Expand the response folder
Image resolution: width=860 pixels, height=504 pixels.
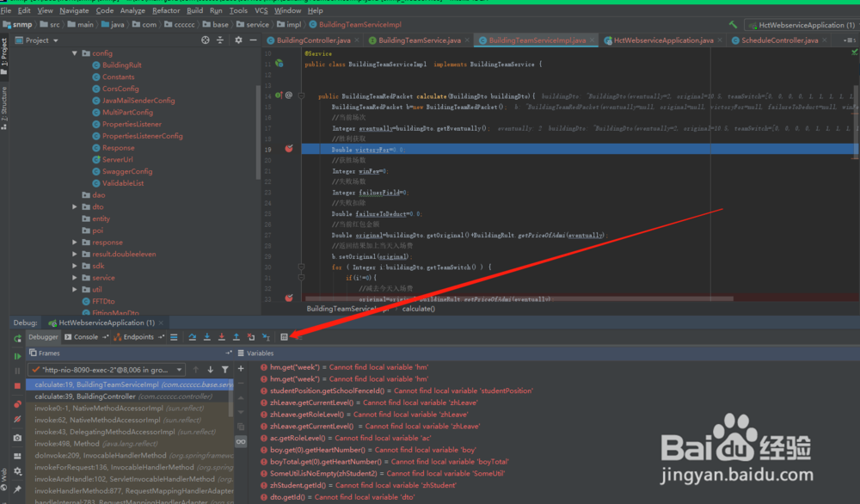coord(75,242)
